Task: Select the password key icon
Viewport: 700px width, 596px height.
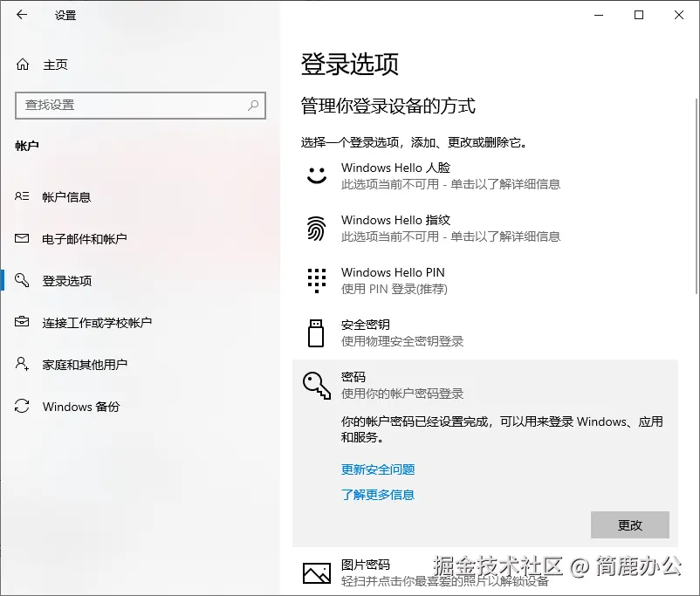Action: 315,384
